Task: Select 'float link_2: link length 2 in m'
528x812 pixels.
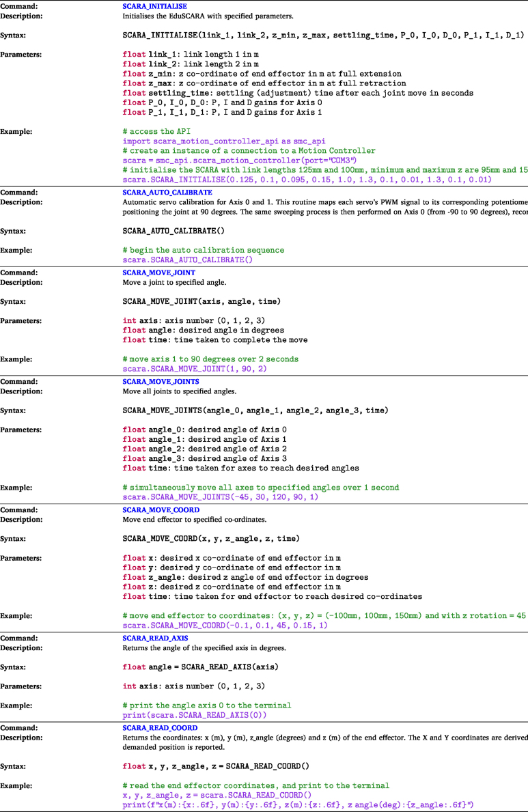Action: tap(191, 64)
